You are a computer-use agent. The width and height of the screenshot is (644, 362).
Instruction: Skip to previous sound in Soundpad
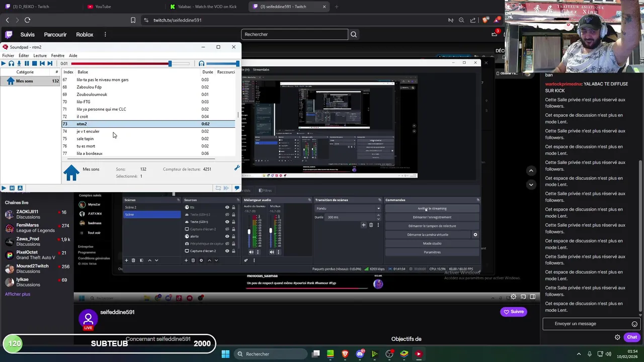coord(42,63)
